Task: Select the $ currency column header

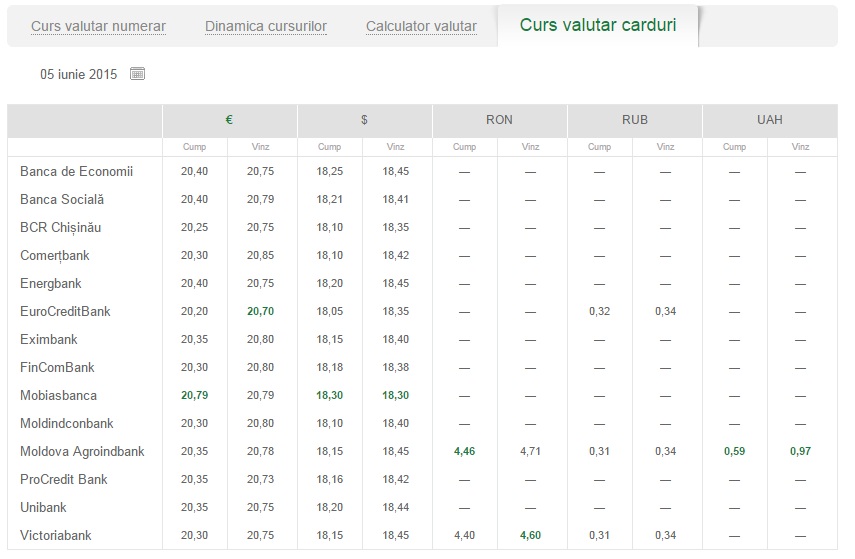Action: click(364, 120)
